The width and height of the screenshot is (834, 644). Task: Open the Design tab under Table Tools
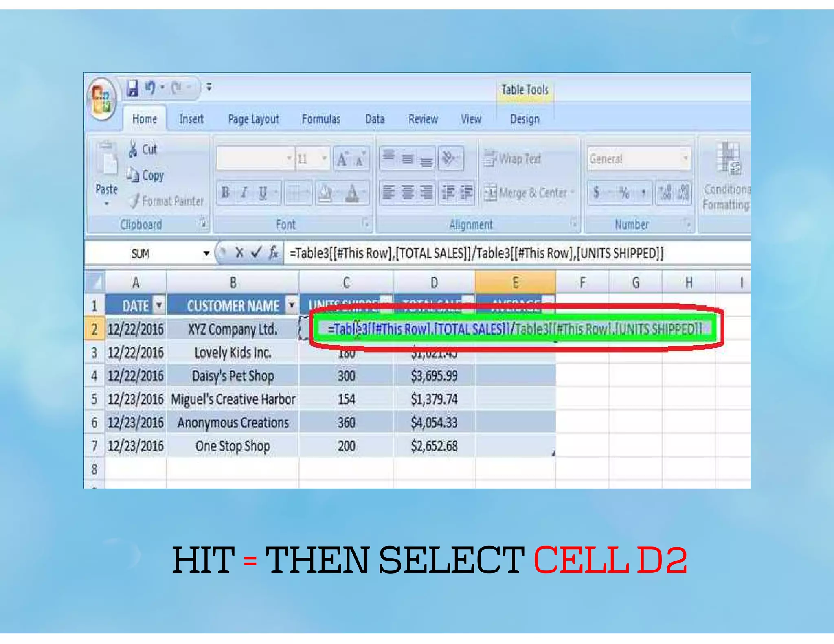[524, 119]
